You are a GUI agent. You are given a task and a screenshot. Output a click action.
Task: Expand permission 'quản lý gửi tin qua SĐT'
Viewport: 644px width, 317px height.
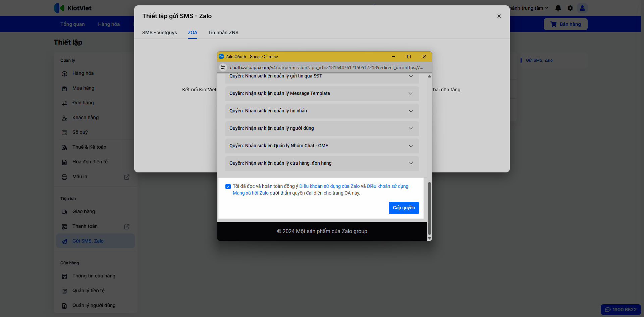(x=411, y=76)
